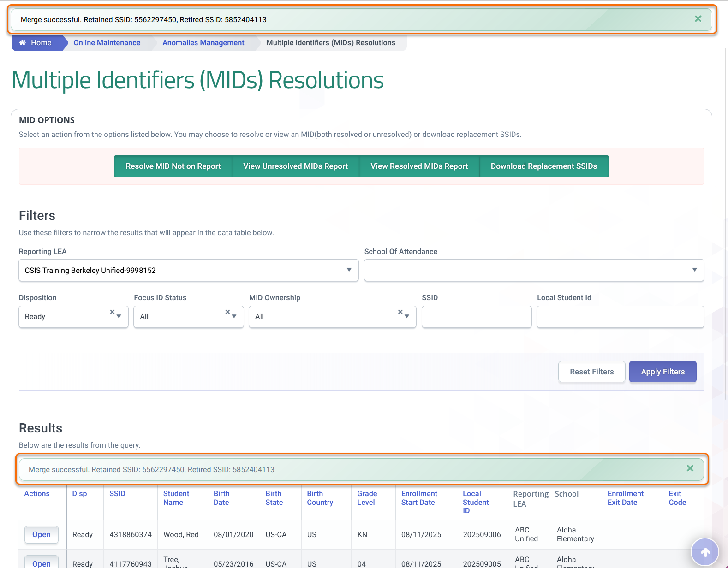Image resolution: width=728 pixels, height=568 pixels.
Task: Sort by Local Student ID column
Action: tap(476, 502)
